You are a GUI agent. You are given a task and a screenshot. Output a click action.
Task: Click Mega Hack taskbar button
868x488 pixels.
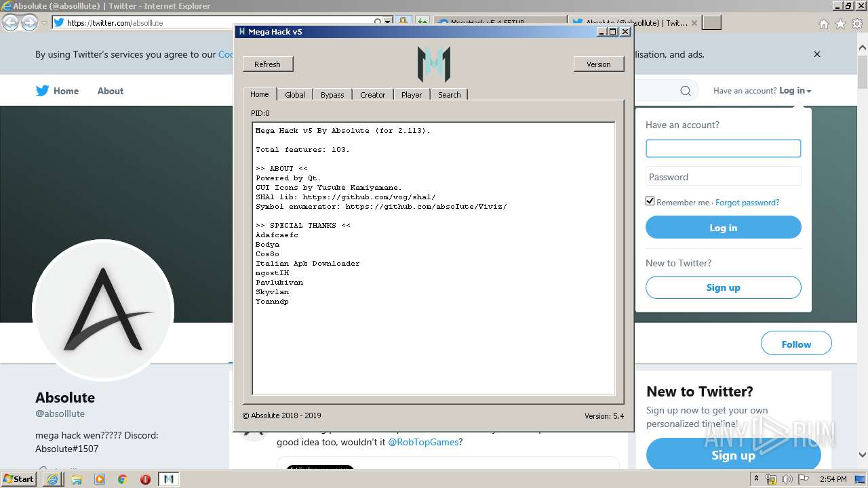pyautogui.click(x=169, y=479)
